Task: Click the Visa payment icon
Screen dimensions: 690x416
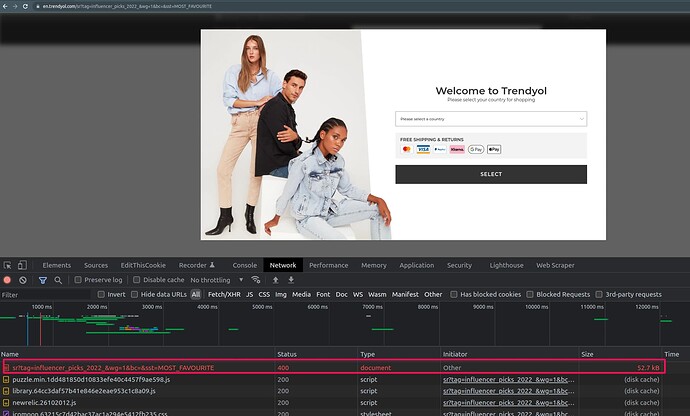Action: click(423, 149)
